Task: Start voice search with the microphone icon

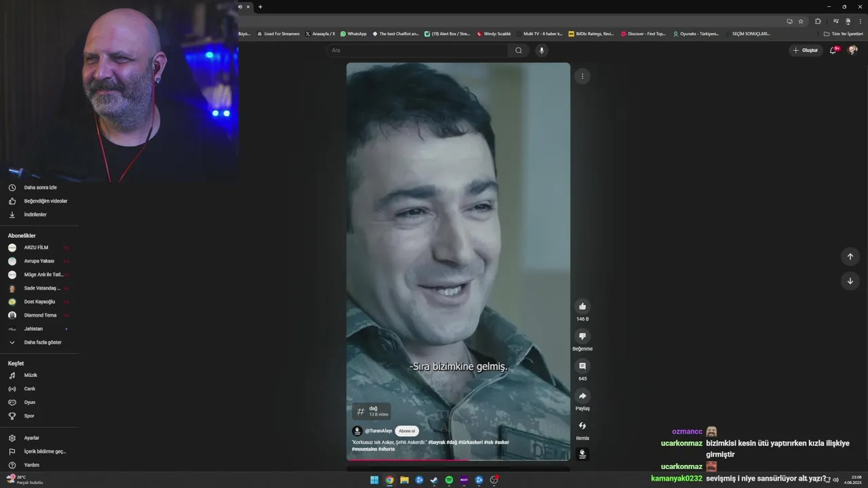Action: click(x=541, y=50)
